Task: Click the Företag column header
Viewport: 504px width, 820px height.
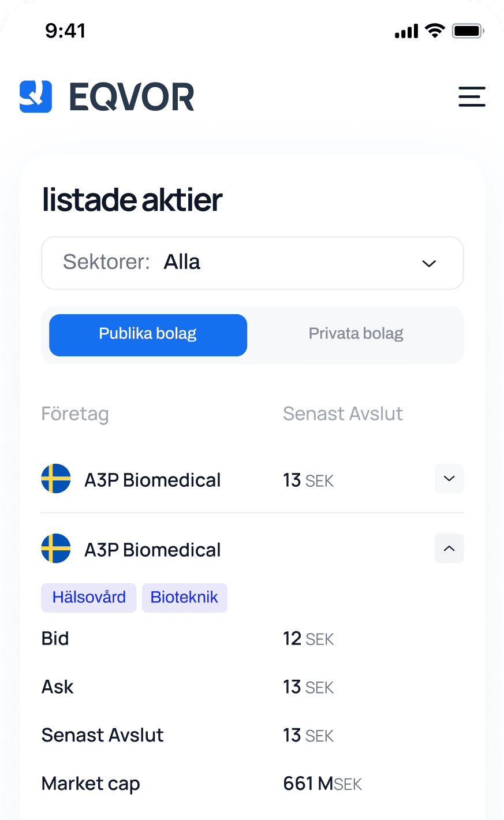Action: coord(75,414)
